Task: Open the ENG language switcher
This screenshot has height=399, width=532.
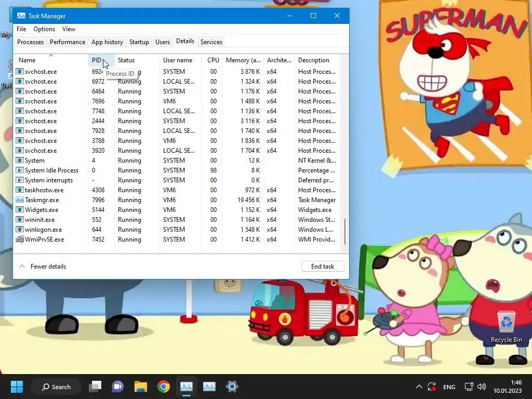Action: pyautogui.click(x=449, y=387)
